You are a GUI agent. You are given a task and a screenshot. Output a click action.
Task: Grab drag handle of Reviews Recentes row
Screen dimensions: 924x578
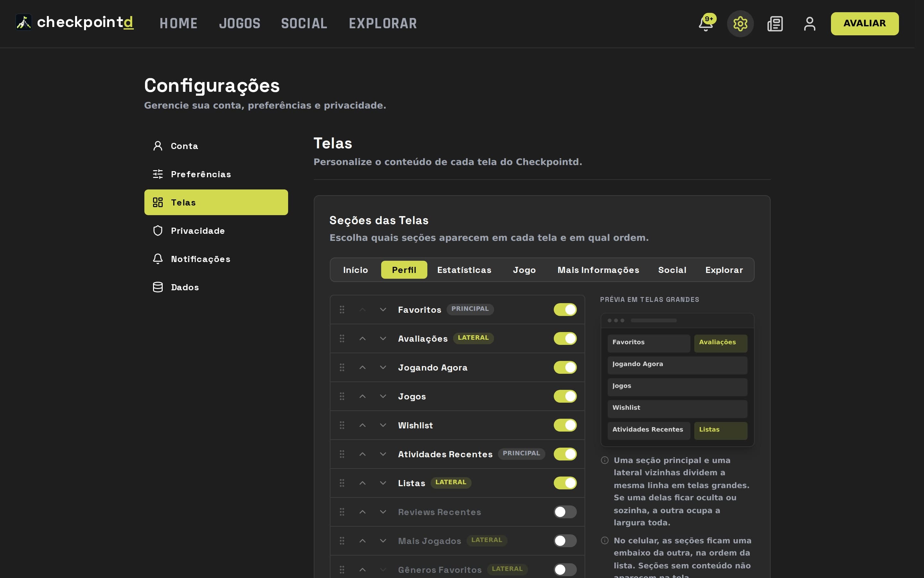coord(342,512)
